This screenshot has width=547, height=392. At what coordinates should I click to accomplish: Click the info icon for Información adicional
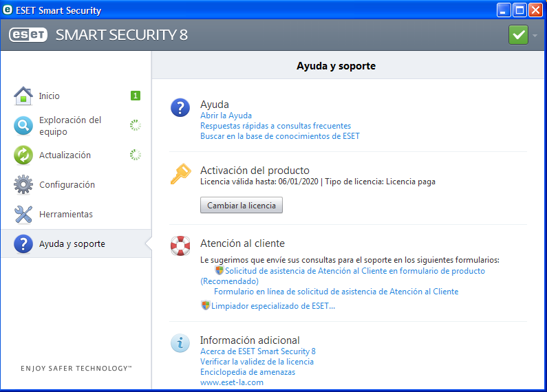coord(180,342)
